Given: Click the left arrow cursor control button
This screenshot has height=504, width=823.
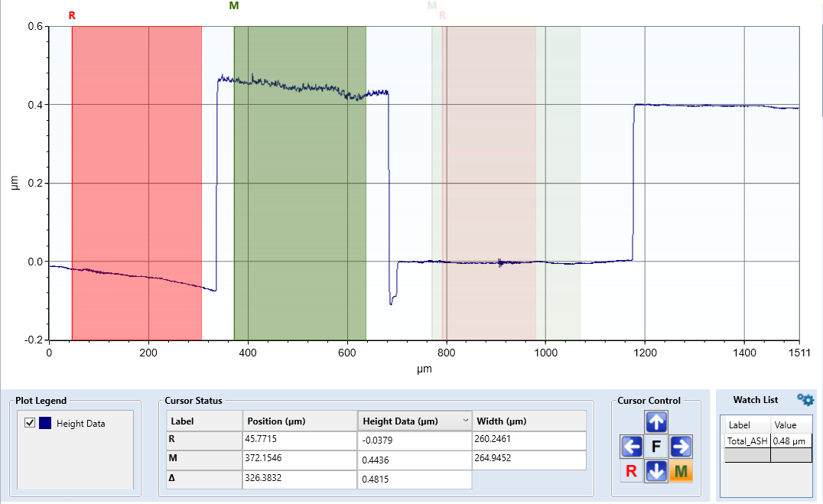Looking at the screenshot, I should pos(632,447).
